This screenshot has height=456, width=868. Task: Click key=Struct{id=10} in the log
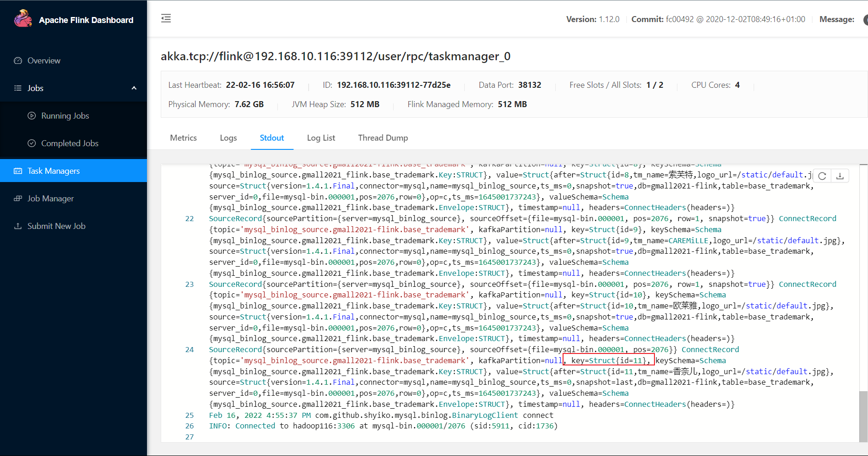[x=609, y=295]
